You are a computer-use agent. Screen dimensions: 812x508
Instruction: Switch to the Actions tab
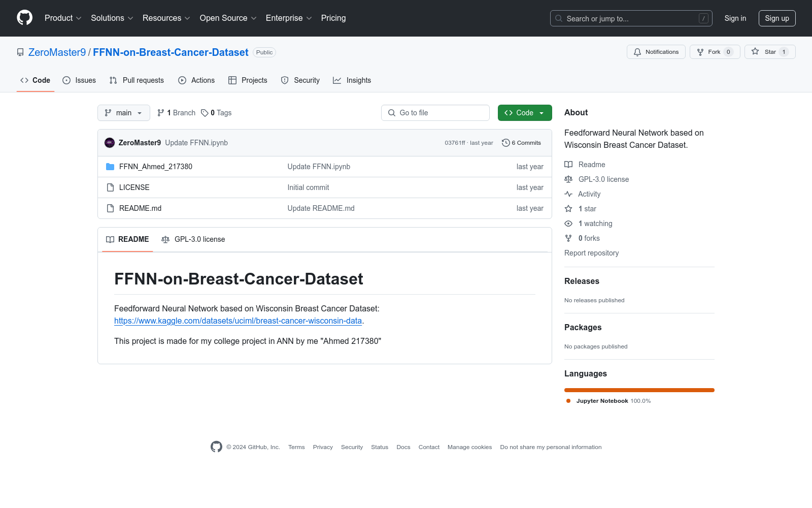[196, 80]
